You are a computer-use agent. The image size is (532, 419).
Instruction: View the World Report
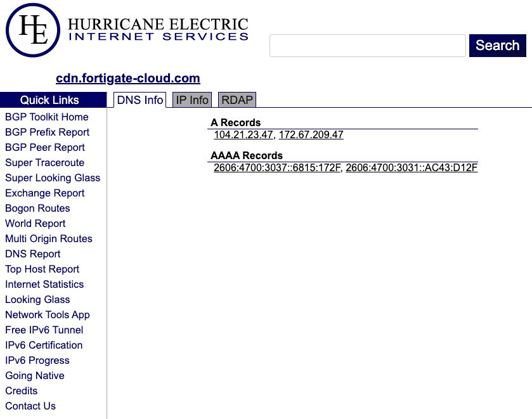click(36, 224)
